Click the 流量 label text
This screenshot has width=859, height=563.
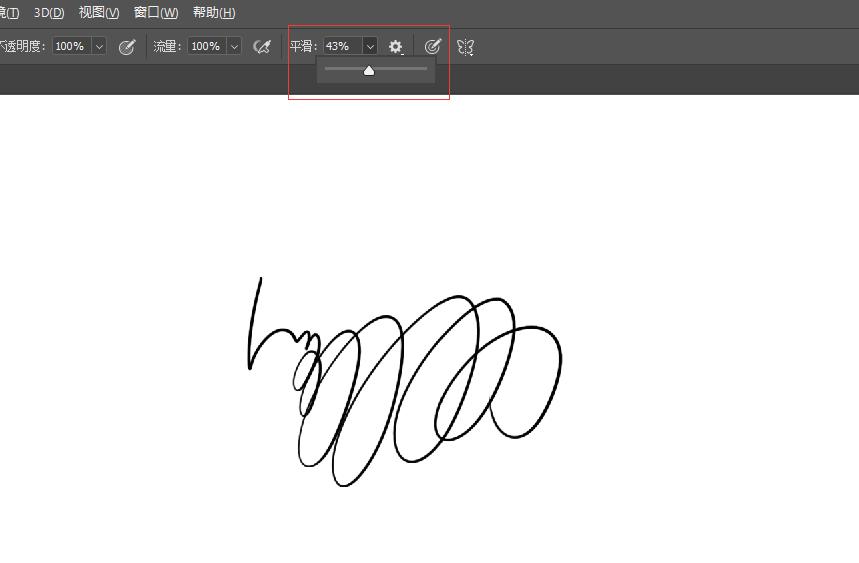pyautogui.click(x=167, y=46)
